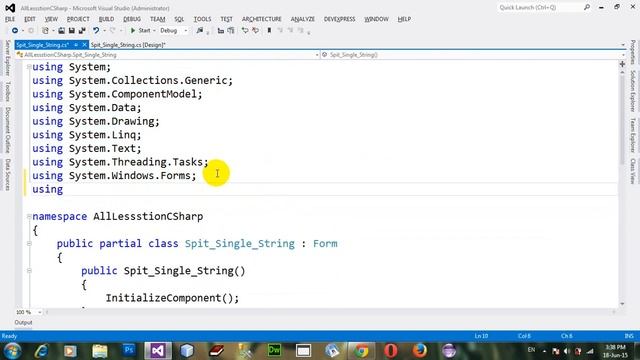
Task: Click 'Form' base class in code
Action: point(325,244)
